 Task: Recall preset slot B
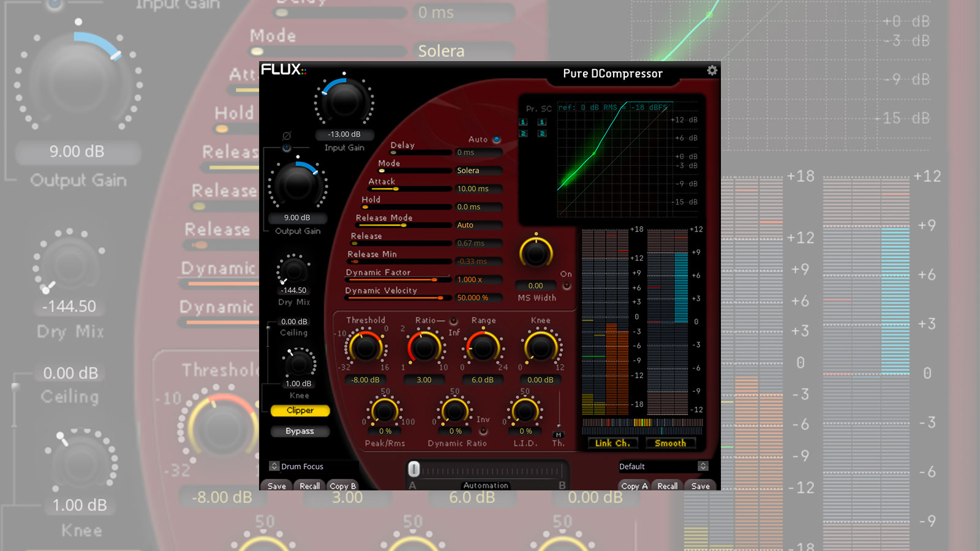(668, 486)
